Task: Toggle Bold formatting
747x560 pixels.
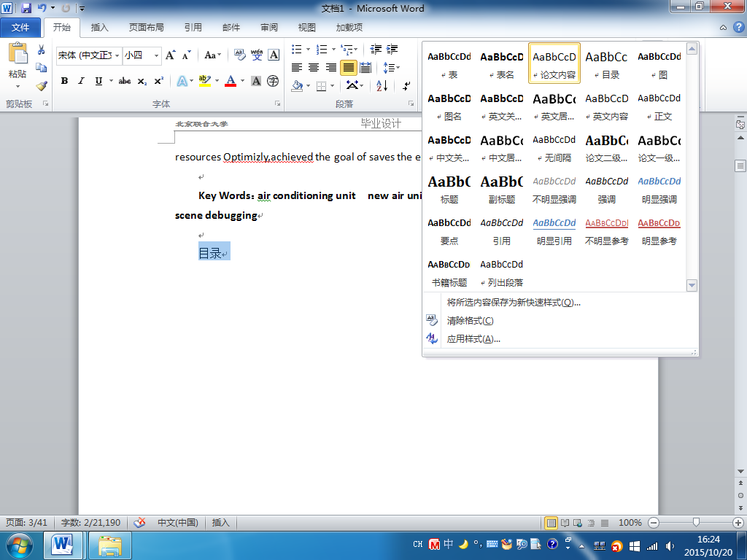Action: 64,81
